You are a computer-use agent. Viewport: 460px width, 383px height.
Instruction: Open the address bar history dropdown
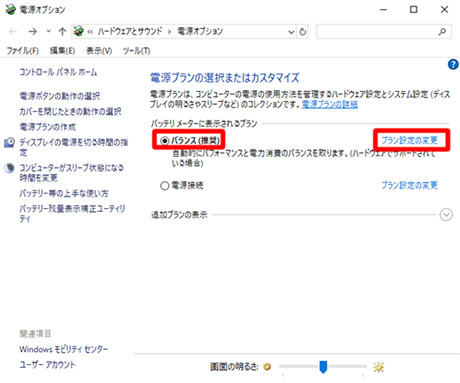291,32
